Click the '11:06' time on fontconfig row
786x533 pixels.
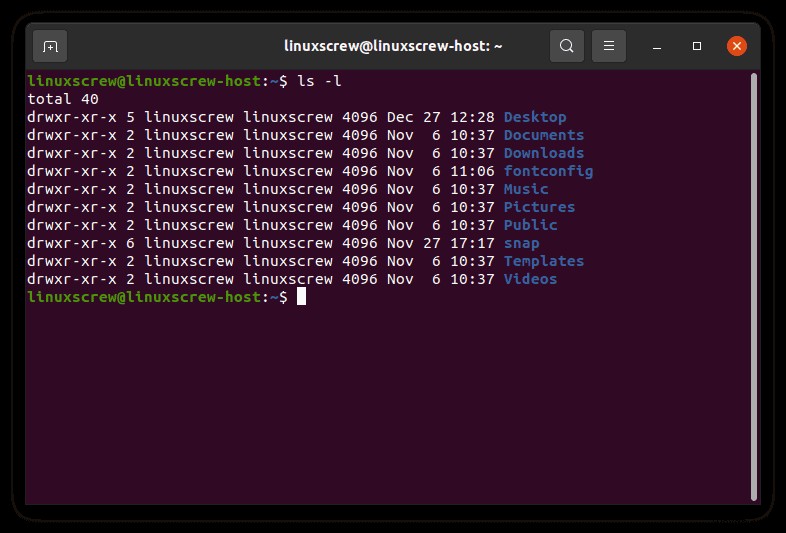pos(472,171)
